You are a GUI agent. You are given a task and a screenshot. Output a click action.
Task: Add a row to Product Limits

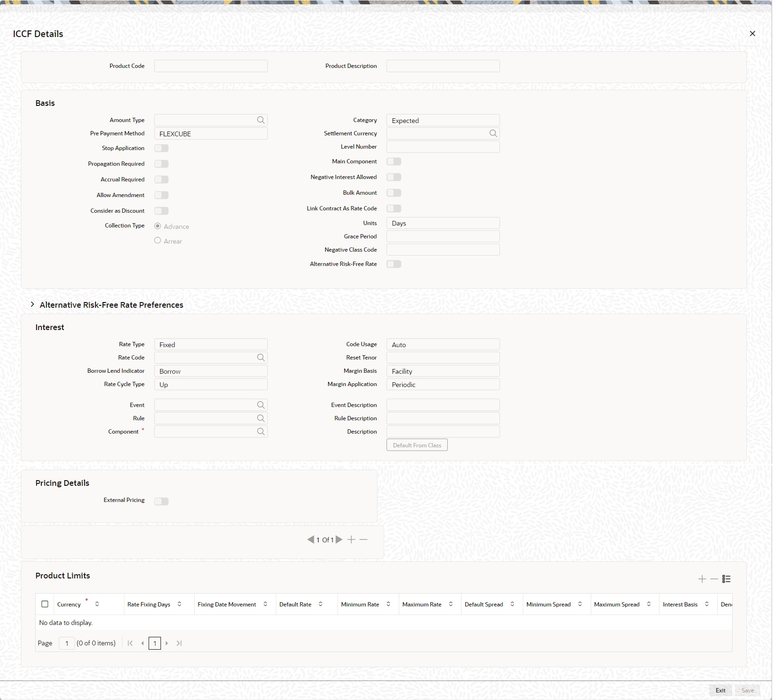pyautogui.click(x=702, y=579)
